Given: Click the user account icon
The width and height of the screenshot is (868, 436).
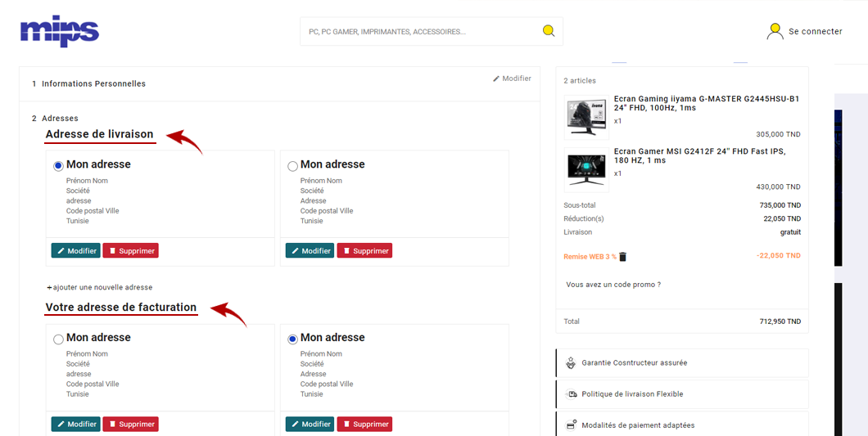Looking at the screenshot, I should click(x=775, y=32).
